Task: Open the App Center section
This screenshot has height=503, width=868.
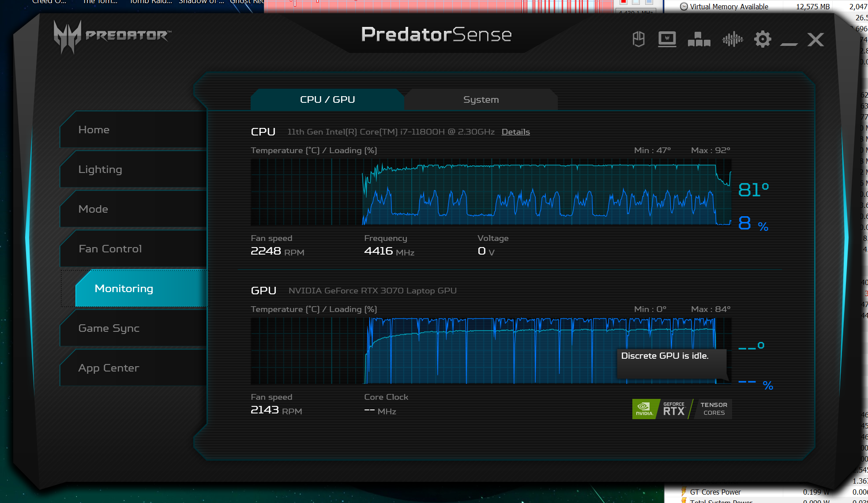Action: [x=133, y=368]
